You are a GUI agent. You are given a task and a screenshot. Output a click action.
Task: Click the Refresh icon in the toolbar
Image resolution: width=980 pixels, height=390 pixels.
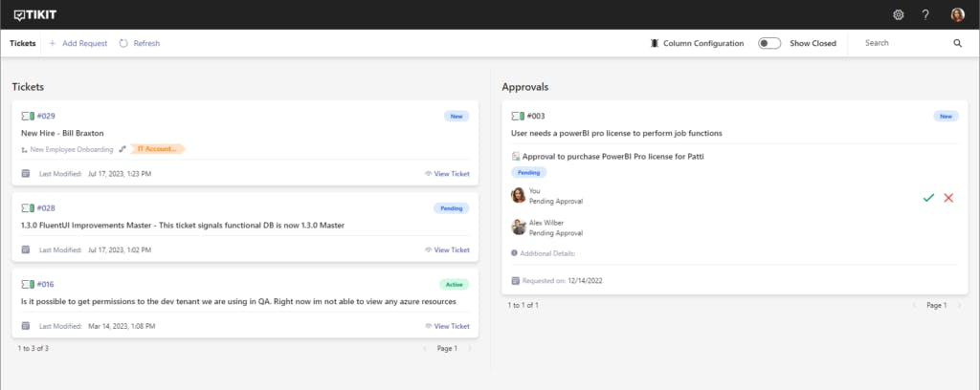coord(124,43)
